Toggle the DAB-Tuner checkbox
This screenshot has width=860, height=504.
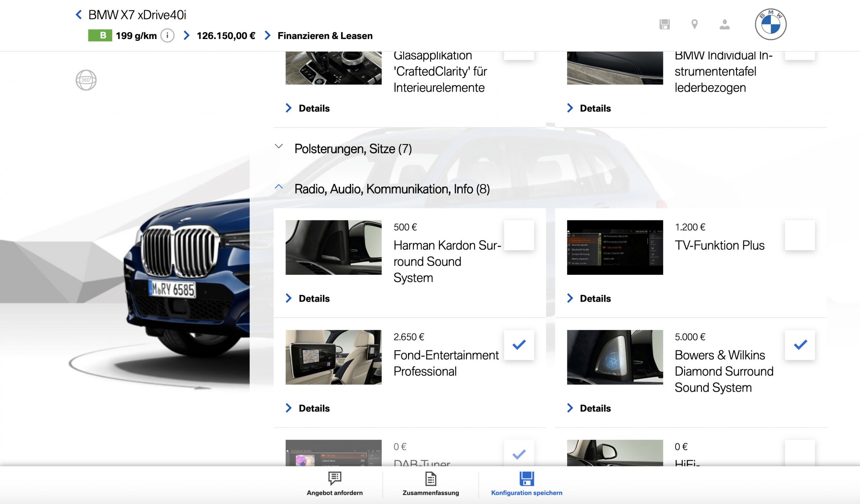tap(519, 453)
